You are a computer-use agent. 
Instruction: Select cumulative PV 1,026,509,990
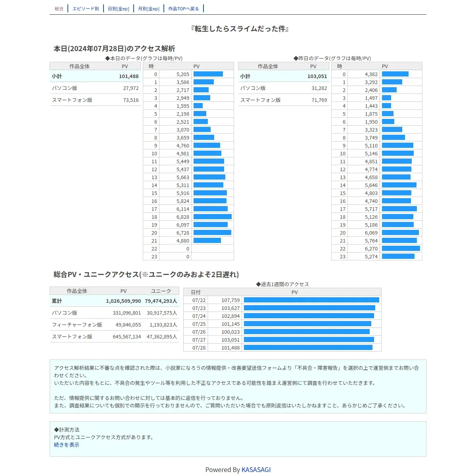click(123, 301)
